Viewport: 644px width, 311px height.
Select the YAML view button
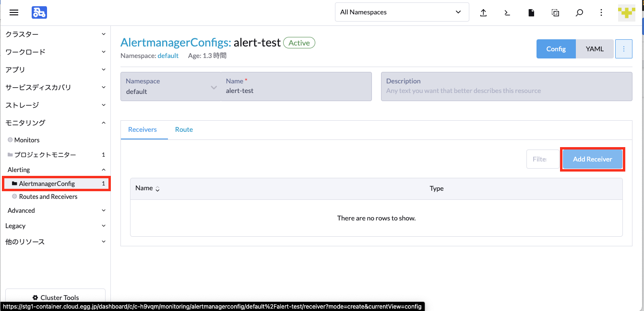click(x=595, y=49)
